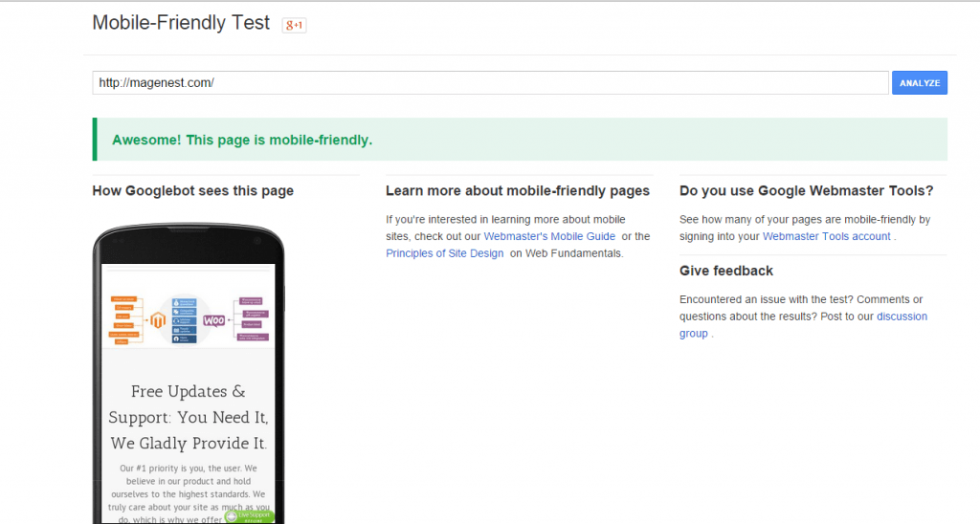The height and width of the screenshot is (524, 980).
Task: Click the 'Free Updates & Support' preview headline
Action: tap(189, 417)
